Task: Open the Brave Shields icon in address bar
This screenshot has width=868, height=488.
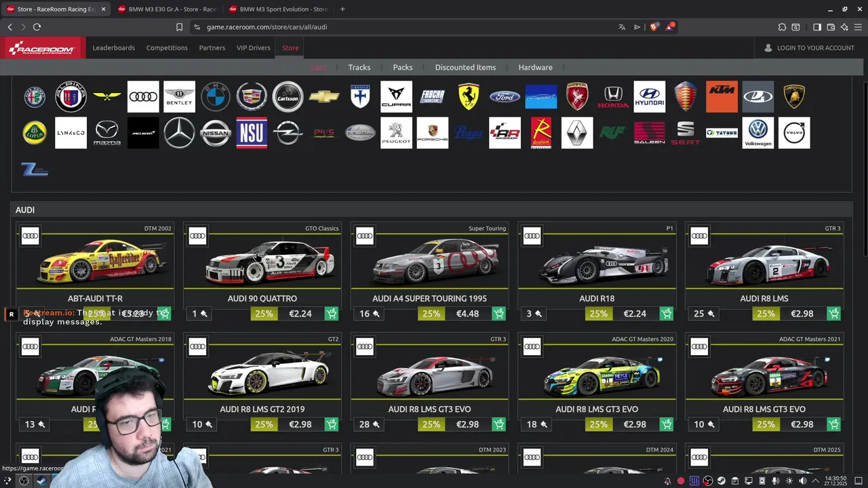Action: [x=654, y=27]
